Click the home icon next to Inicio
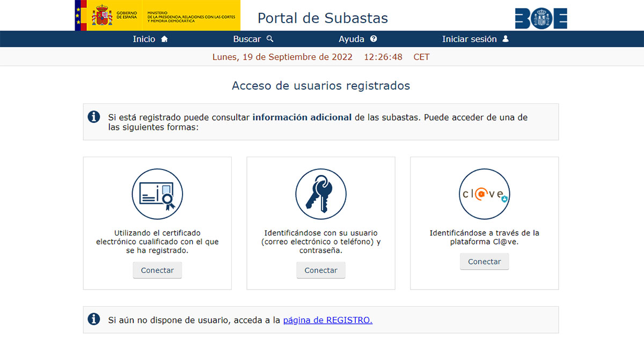Viewport: 644px width, 362px height. coord(164,39)
